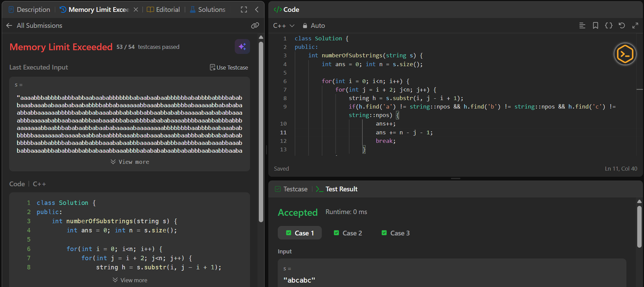This screenshot has height=287, width=644.
Task: Select Case 2 result
Action: (347, 233)
